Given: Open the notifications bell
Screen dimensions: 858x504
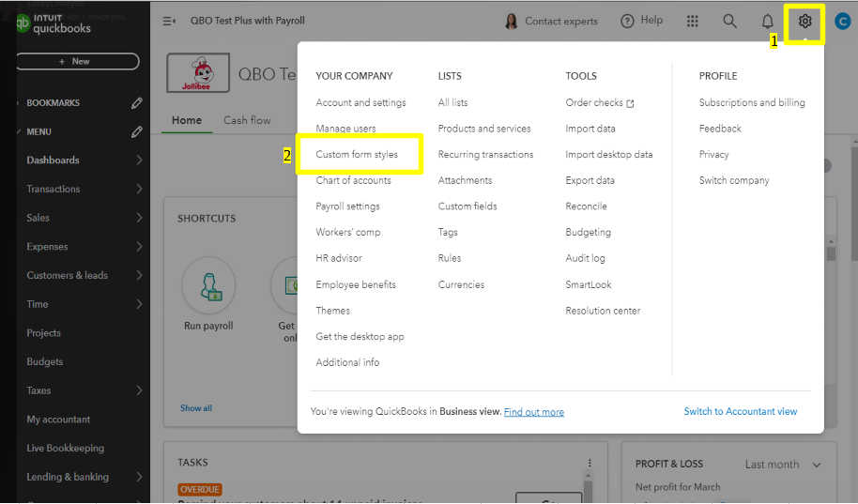Looking at the screenshot, I should 767,21.
